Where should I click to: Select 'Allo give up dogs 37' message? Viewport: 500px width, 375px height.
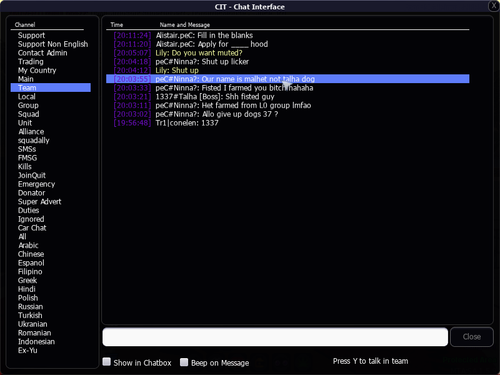288,114
